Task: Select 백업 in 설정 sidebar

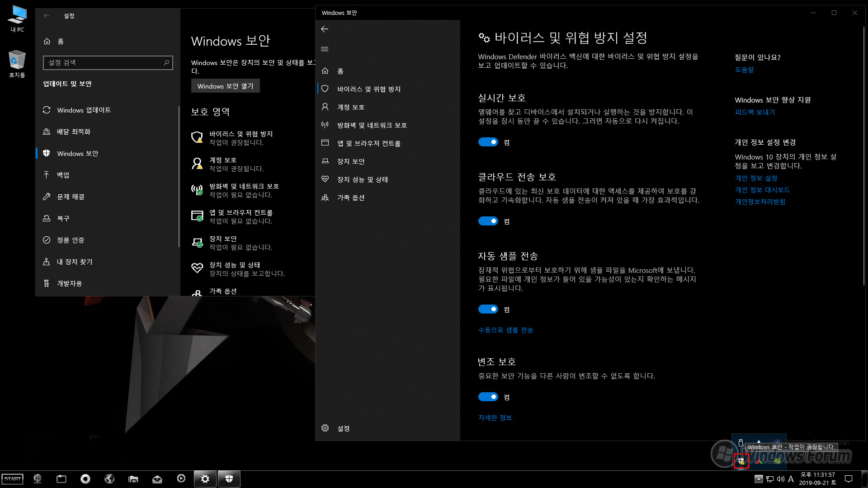Action: point(108,175)
